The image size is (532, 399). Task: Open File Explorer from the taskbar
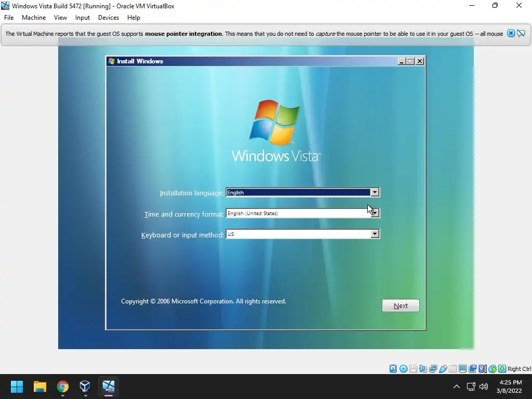[x=39, y=387]
